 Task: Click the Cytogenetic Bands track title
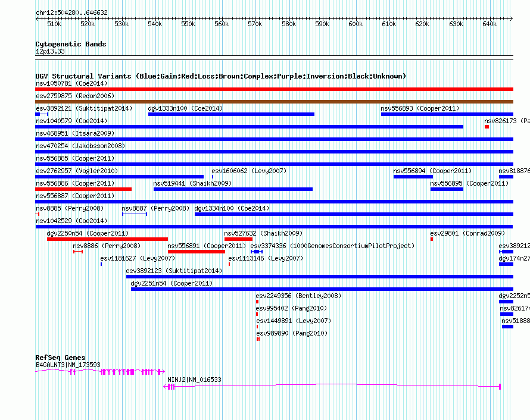click(71, 44)
